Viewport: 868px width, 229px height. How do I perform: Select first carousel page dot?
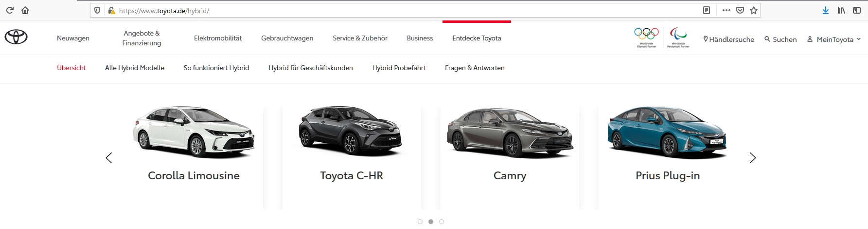coord(420,222)
